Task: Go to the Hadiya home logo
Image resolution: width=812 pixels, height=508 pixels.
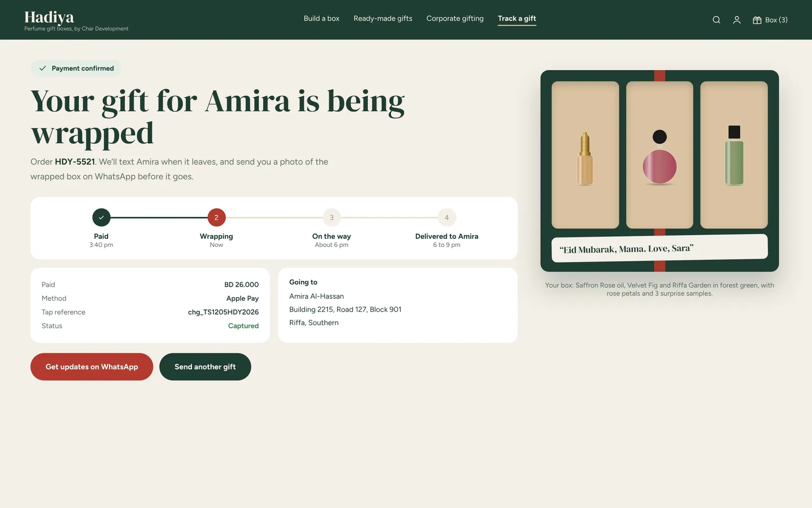Action: 49,17
